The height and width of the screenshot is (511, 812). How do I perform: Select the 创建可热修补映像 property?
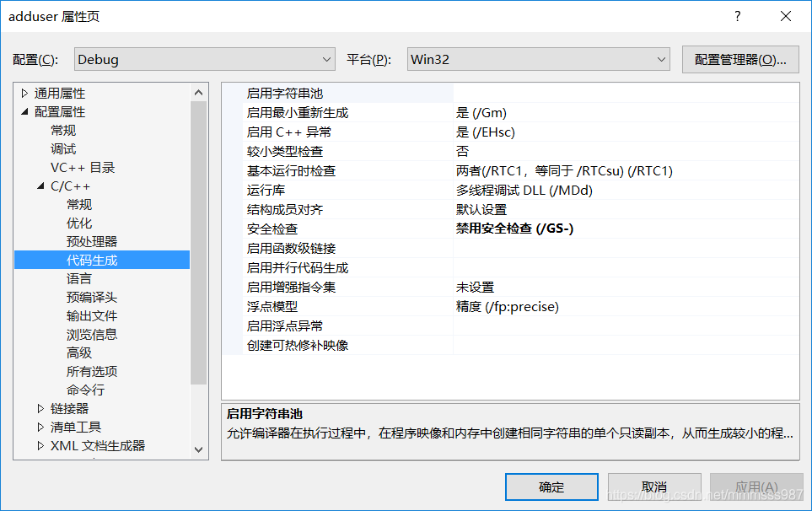(x=298, y=346)
